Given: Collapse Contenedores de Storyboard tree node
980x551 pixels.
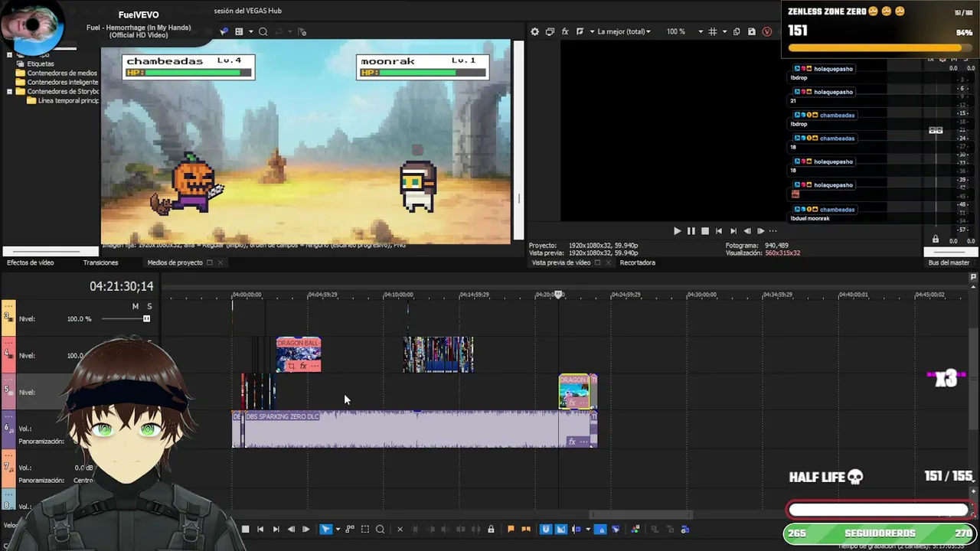Looking at the screenshot, I should [x=9, y=91].
